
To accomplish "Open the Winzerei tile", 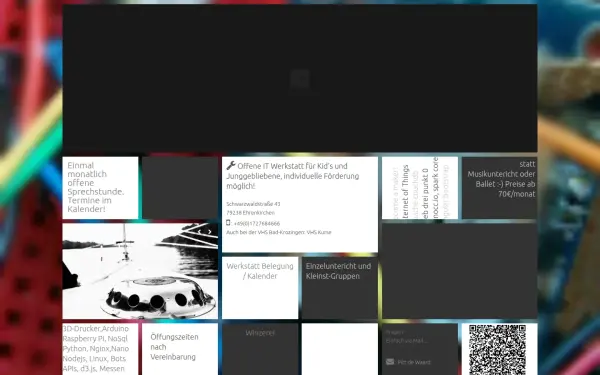I will pyautogui.click(x=260, y=349).
